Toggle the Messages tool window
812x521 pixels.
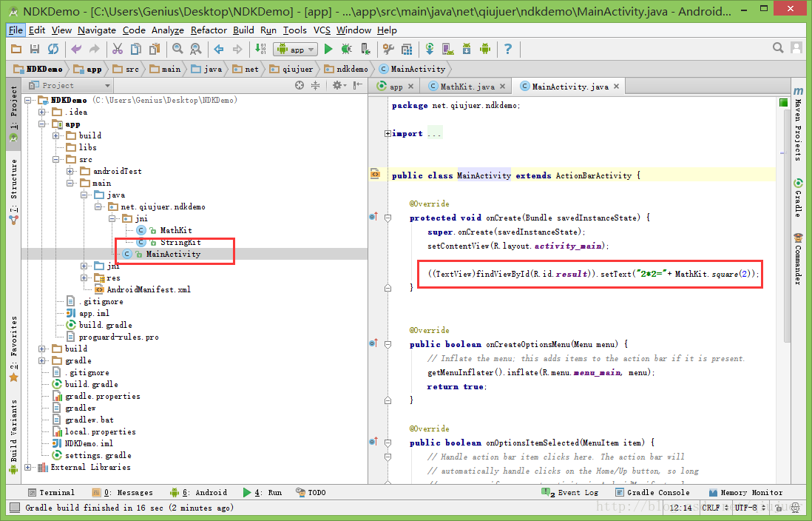[122, 492]
